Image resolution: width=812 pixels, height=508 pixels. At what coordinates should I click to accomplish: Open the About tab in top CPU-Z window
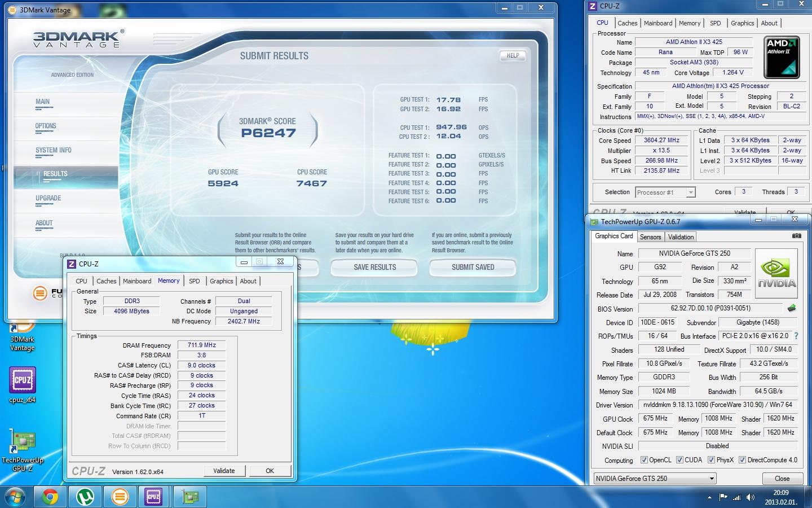pyautogui.click(x=769, y=23)
